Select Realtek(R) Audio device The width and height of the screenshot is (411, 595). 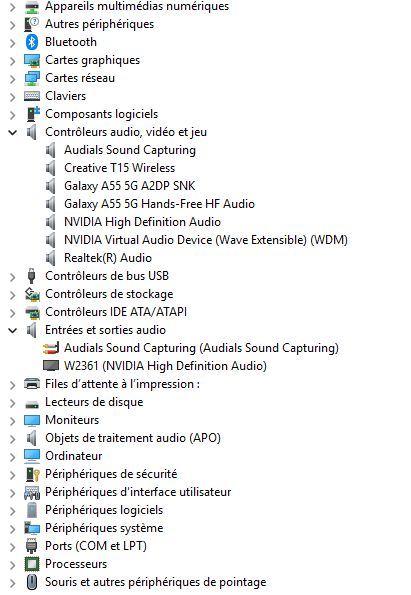(x=108, y=258)
